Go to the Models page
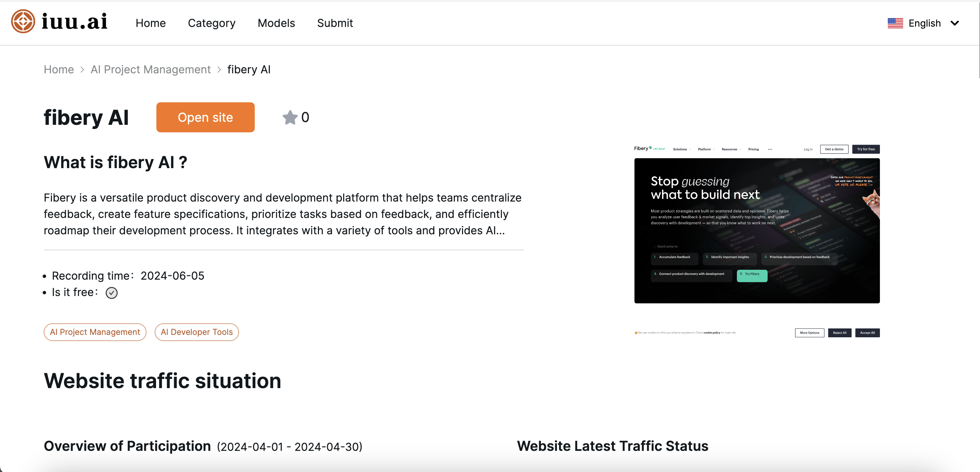The height and width of the screenshot is (472, 980). (x=276, y=23)
